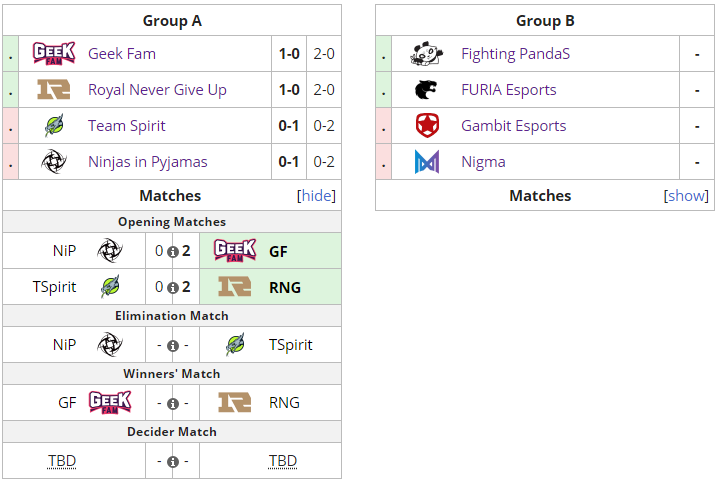Open info popup for the Winners' Match
722x486 pixels.
172,404
